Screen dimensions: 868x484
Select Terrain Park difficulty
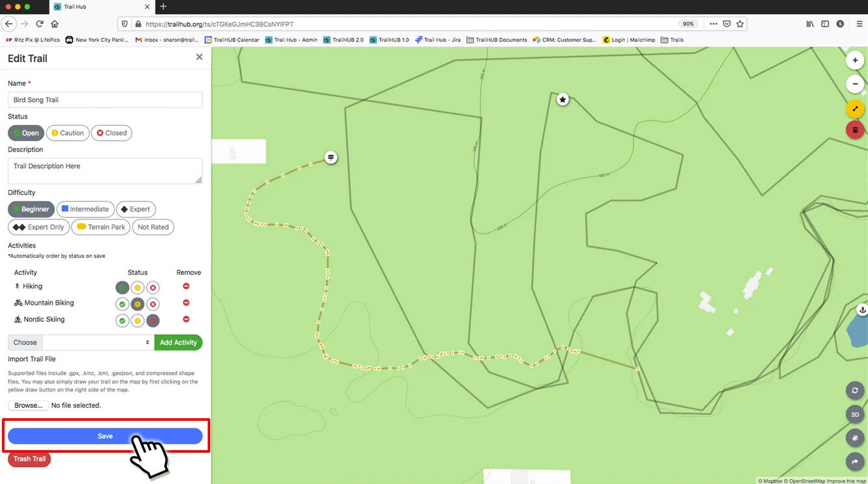[x=101, y=227]
